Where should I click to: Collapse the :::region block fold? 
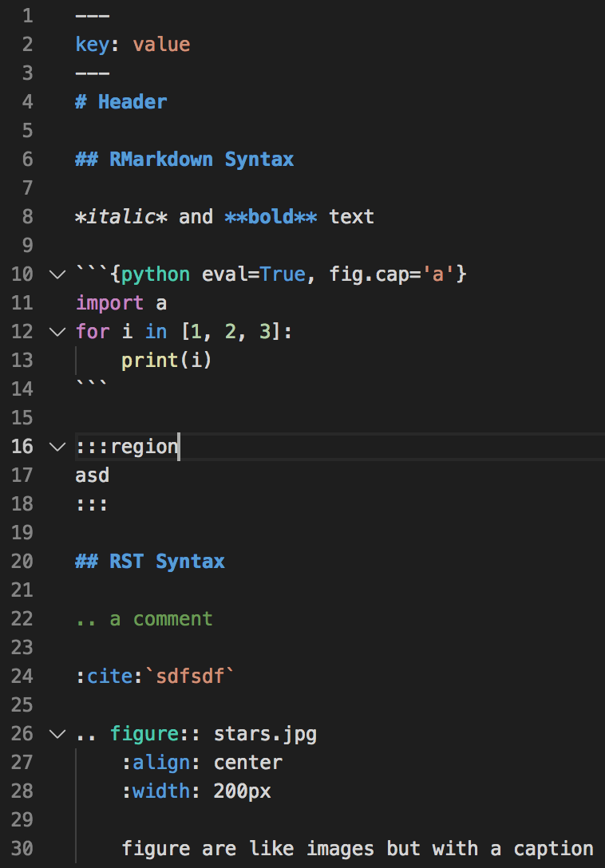(57, 447)
